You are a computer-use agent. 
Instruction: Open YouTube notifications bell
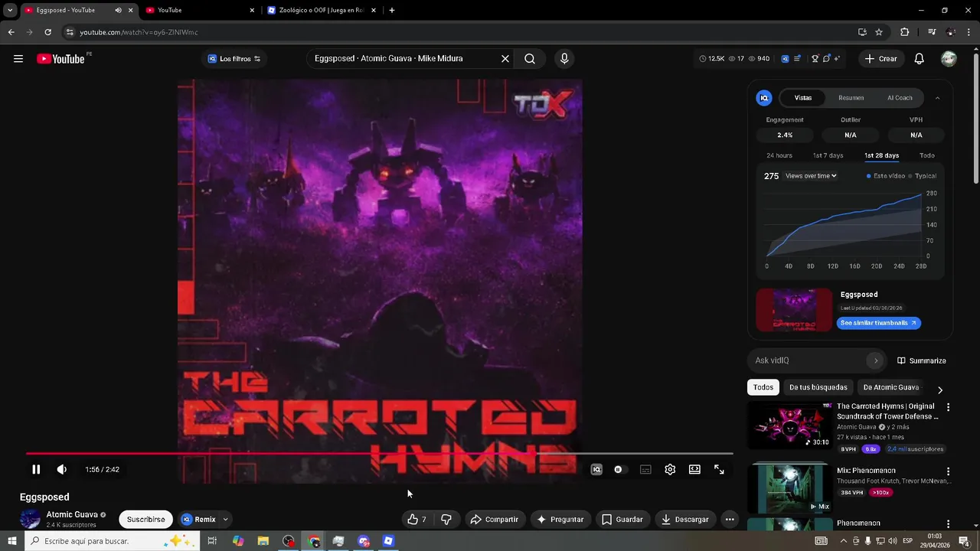point(920,59)
